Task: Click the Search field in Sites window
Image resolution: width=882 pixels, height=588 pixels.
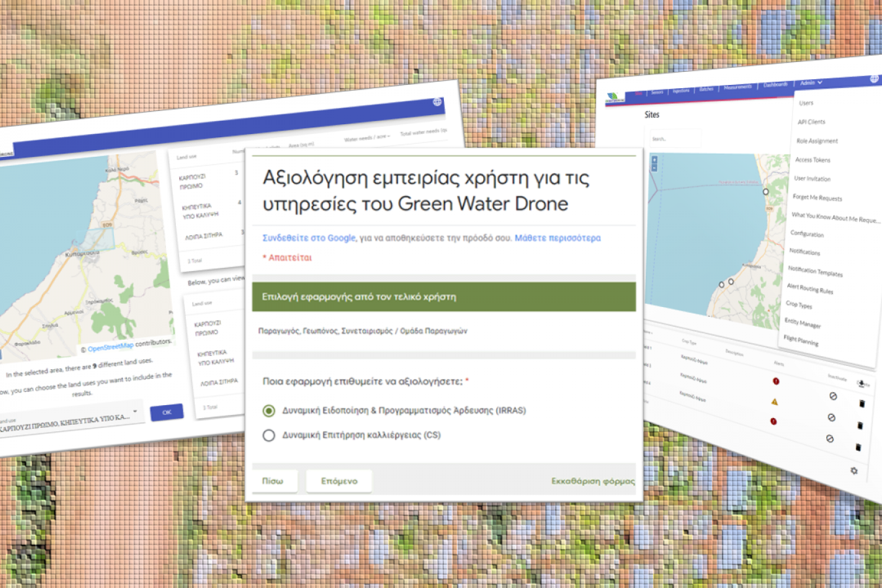Action: (675, 139)
